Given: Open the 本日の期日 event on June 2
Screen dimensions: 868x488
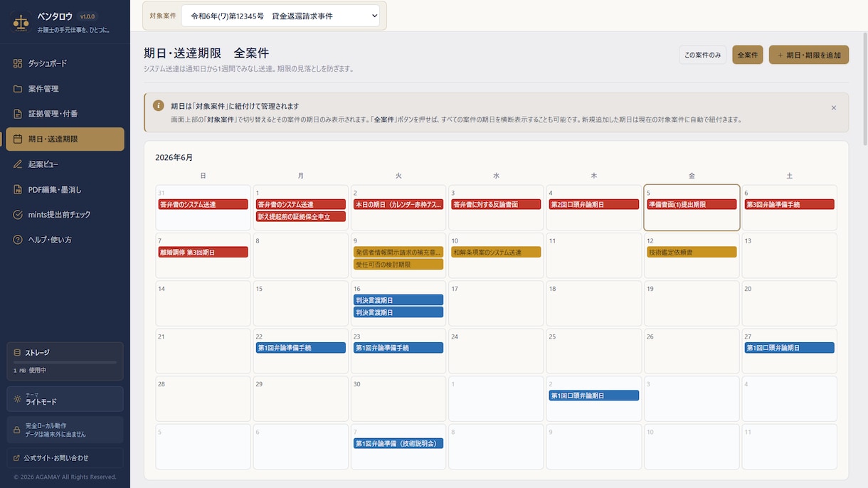Looking at the screenshot, I should point(398,204).
